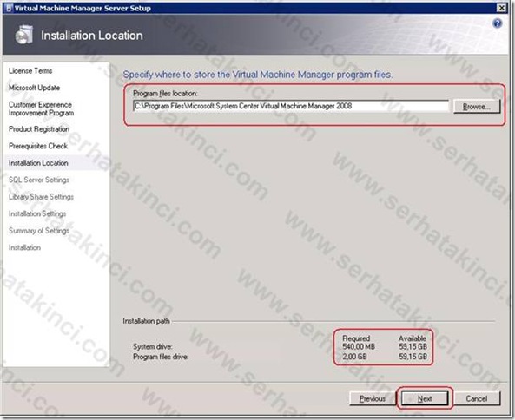Click the '540,00 MB' required value
The height and width of the screenshot is (420, 515).
359,346
